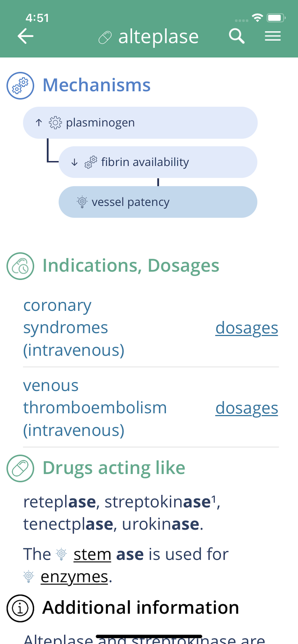Tap lightbulb icon before stem link
The height and width of the screenshot is (644, 298).
[61, 554]
